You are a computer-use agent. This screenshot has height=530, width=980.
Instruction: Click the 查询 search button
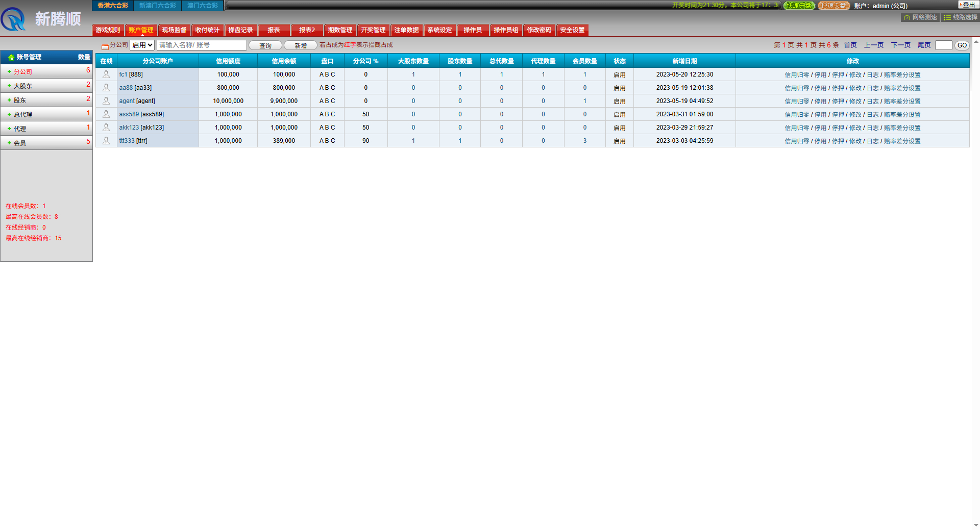pos(265,45)
